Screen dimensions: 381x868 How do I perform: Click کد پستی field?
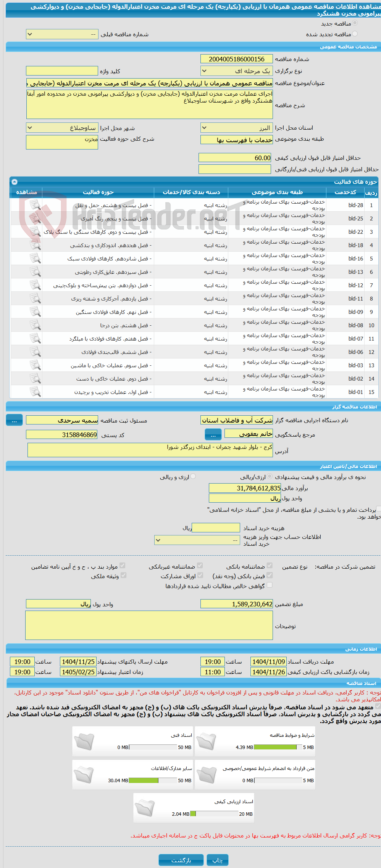click(62, 434)
